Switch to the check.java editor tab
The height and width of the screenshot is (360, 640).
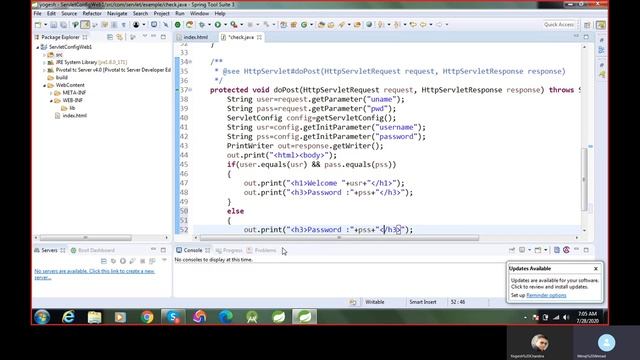[x=241, y=37]
